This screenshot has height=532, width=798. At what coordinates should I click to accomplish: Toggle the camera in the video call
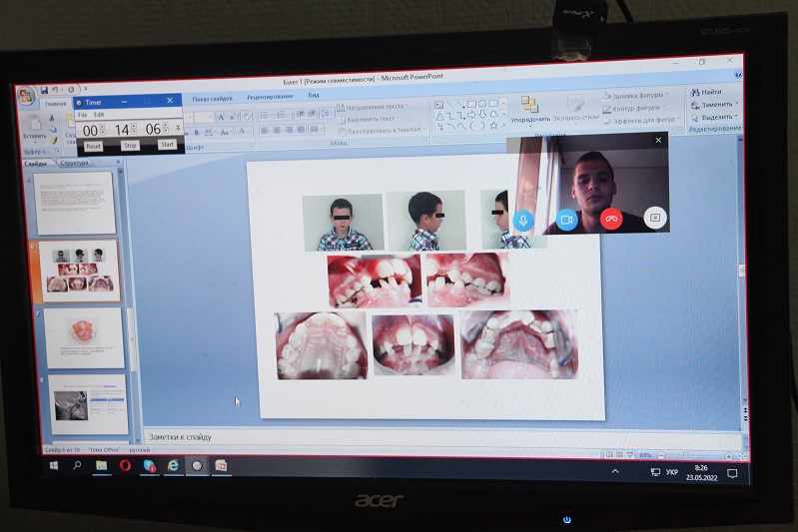[567, 219]
